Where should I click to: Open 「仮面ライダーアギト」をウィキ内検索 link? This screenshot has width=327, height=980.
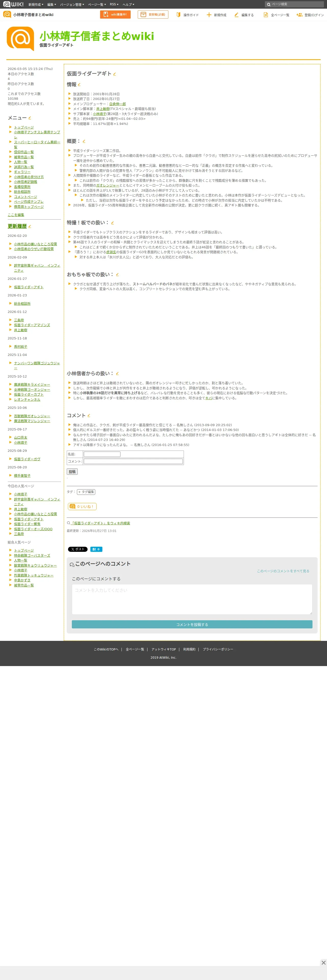click(x=101, y=524)
